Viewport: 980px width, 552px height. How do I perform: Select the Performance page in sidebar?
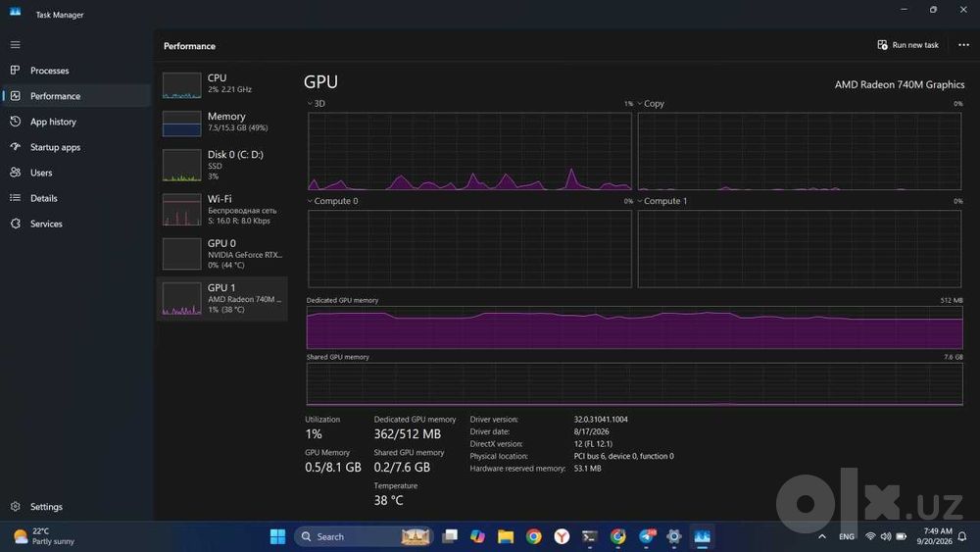76,96
